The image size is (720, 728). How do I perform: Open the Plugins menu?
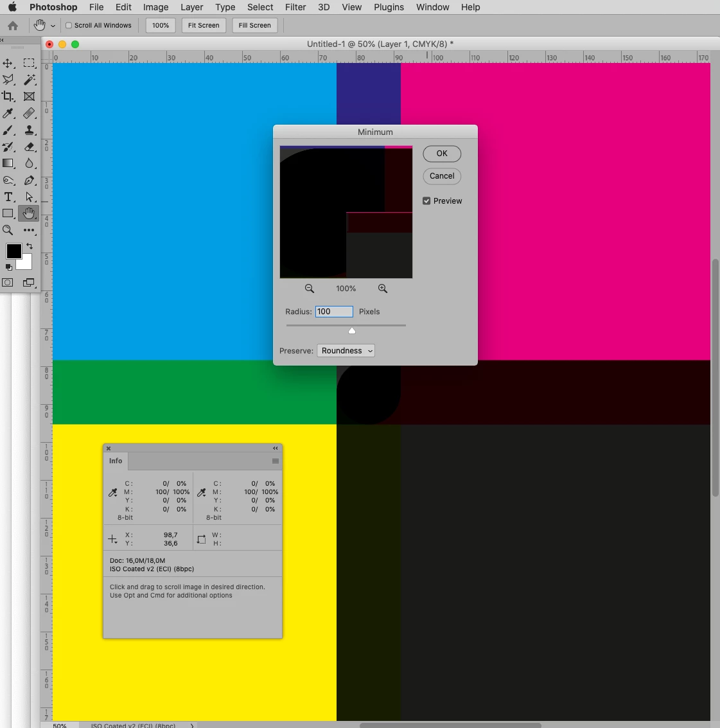click(x=389, y=7)
